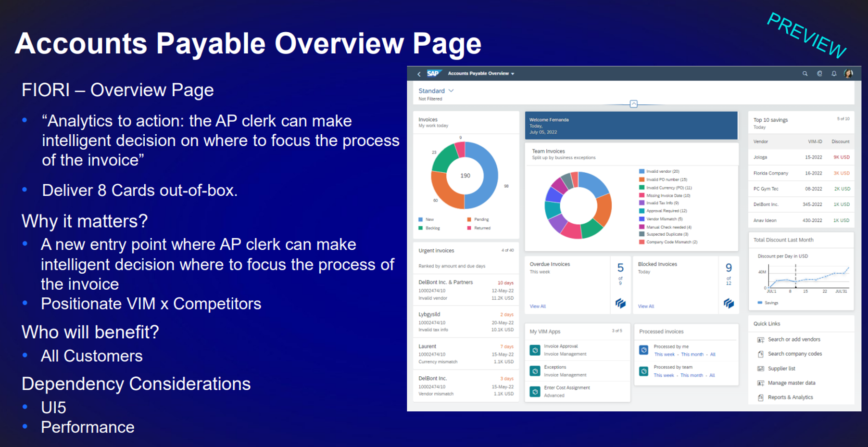Viewport: 868px width, 447px height.
Task: Click the Invalid PO number (15) legend entry
Action: click(663, 179)
